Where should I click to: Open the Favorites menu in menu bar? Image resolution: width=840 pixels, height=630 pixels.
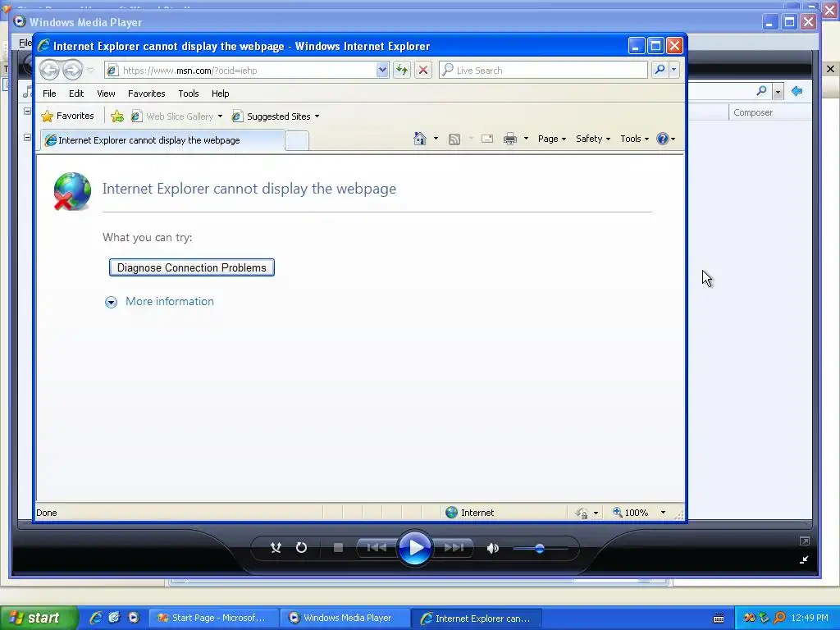pyautogui.click(x=146, y=94)
